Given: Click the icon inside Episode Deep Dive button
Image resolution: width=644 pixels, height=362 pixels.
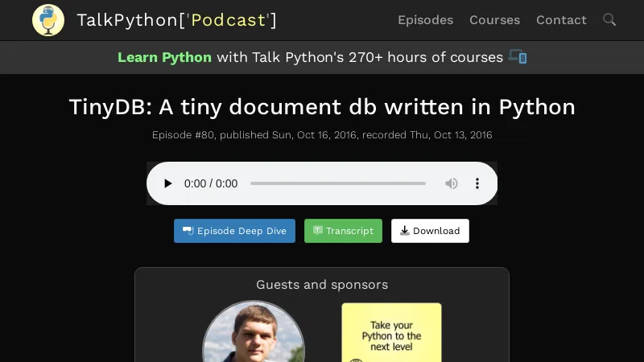Looking at the screenshot, I should point(188,231).
